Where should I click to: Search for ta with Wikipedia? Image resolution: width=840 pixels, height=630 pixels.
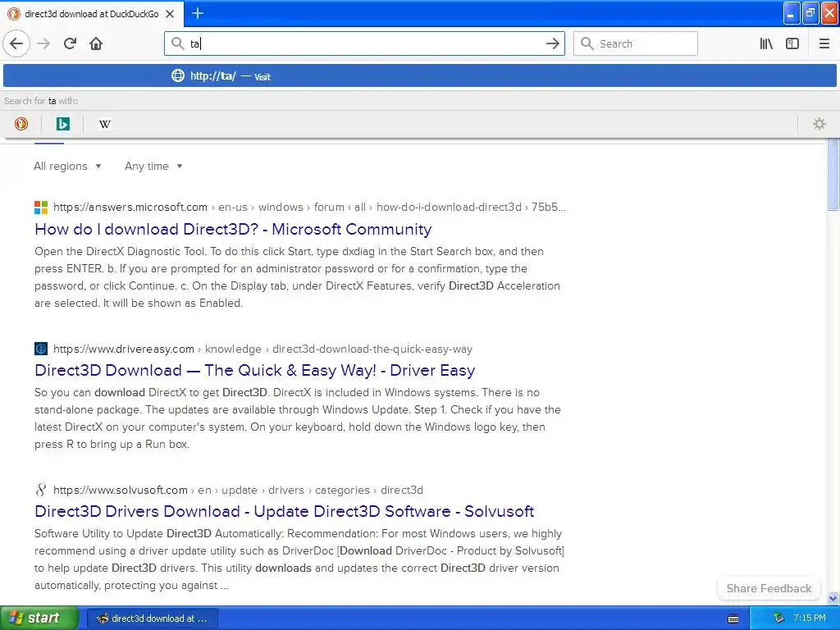(x=104, y=124)
